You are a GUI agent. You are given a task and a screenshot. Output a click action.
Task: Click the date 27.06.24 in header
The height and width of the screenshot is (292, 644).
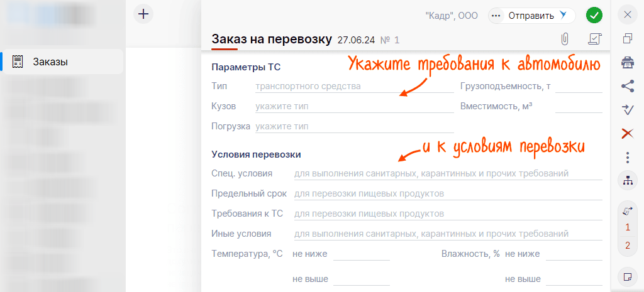click(x=356, y=40)
